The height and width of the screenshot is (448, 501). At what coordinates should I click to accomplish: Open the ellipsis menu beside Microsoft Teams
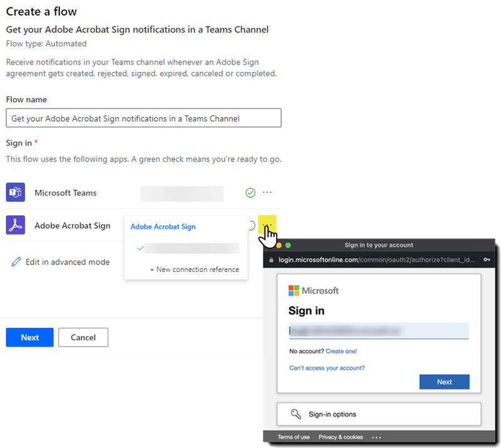click(267, 193)
